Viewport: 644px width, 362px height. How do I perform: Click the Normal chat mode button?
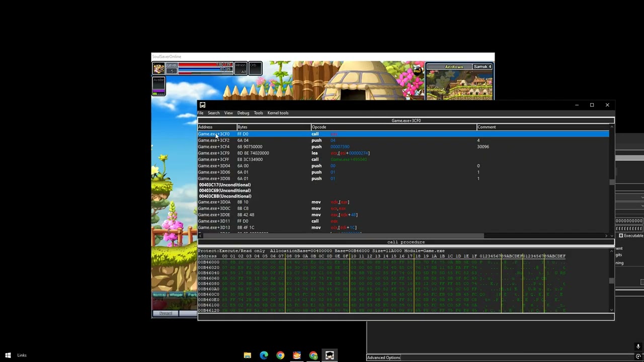coord(166,313)
